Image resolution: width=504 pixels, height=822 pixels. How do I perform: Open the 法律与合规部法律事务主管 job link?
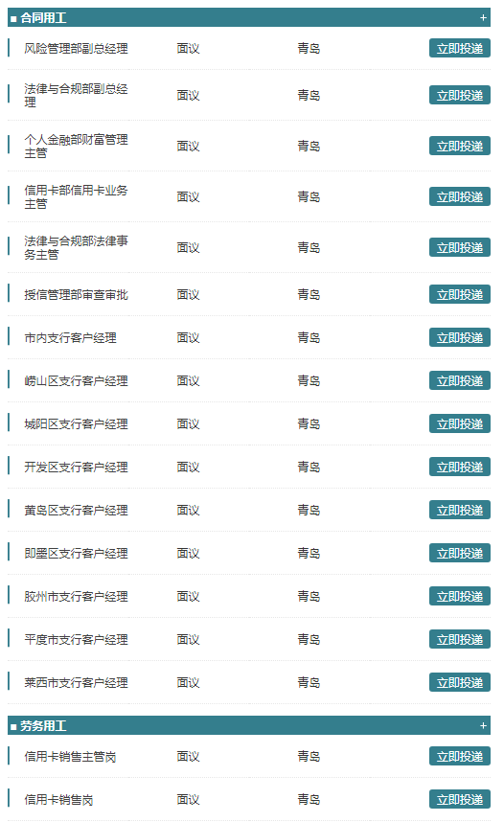tap(76, 247)
